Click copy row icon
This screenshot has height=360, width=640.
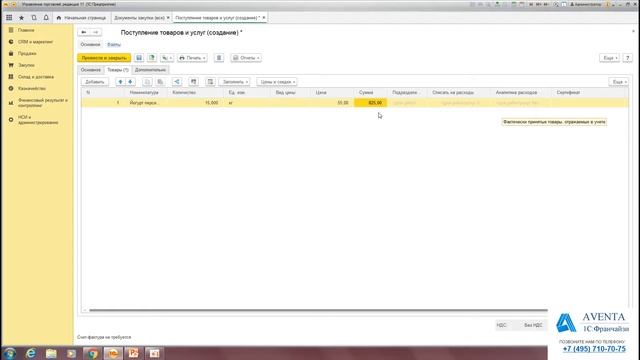click(x=147, y=82)
